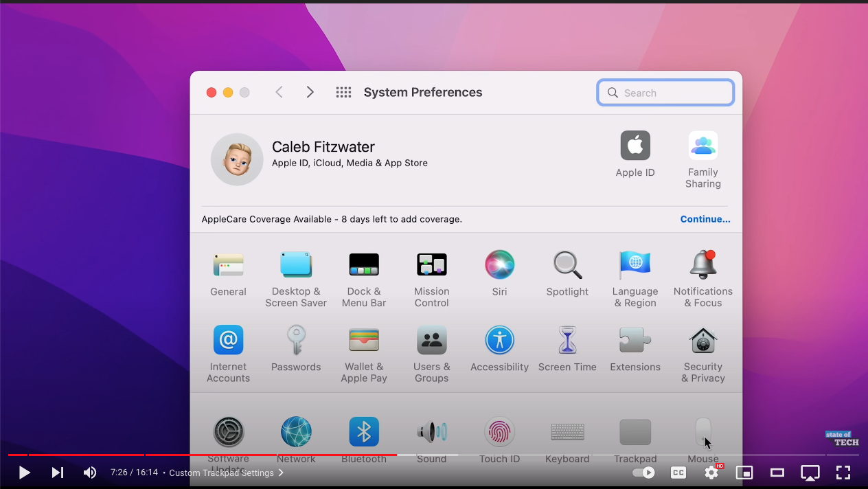Click Caleb Fitzwater's Memoji avatar
868x489 pixels.
[237, 159]
